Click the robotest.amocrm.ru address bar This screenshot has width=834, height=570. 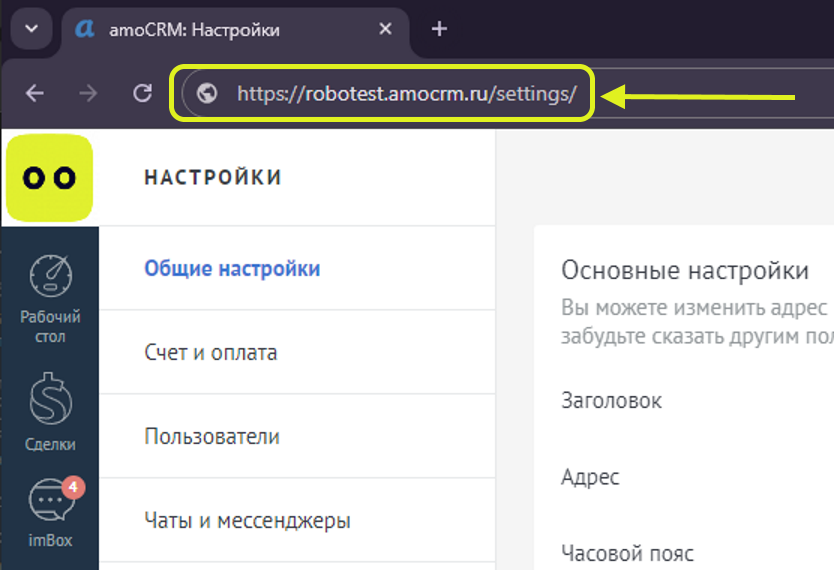point(406,94)
